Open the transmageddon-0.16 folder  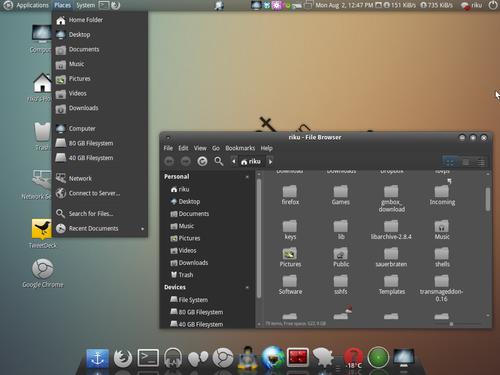(441, 289)
